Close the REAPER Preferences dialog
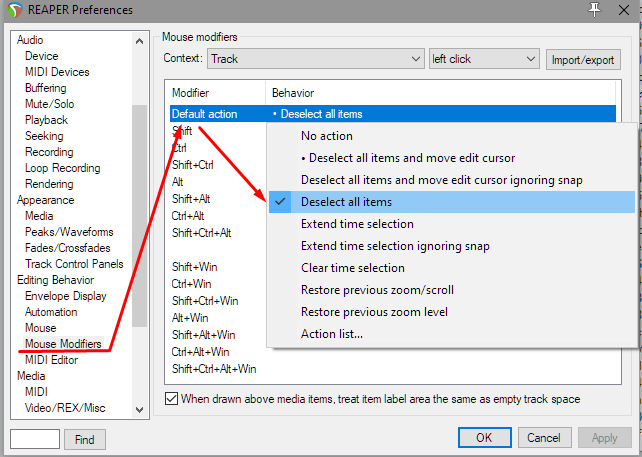642x457 pixels. (624, 10)
